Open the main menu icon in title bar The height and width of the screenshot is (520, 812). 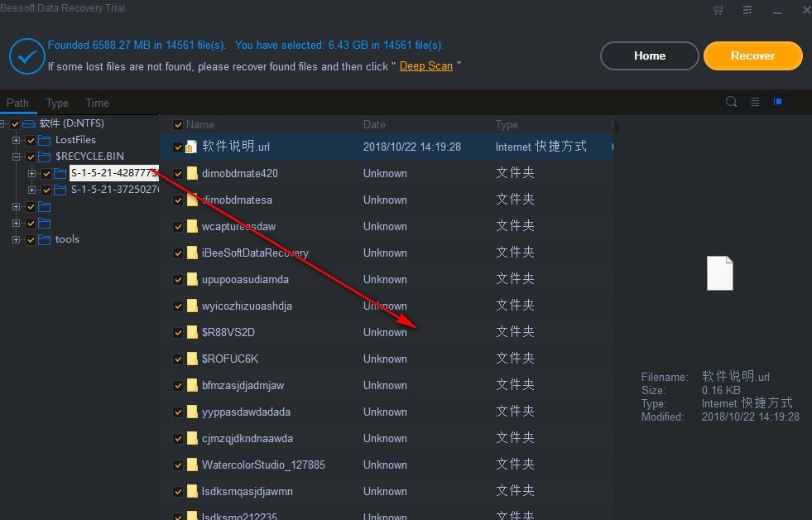click(747, 10)
